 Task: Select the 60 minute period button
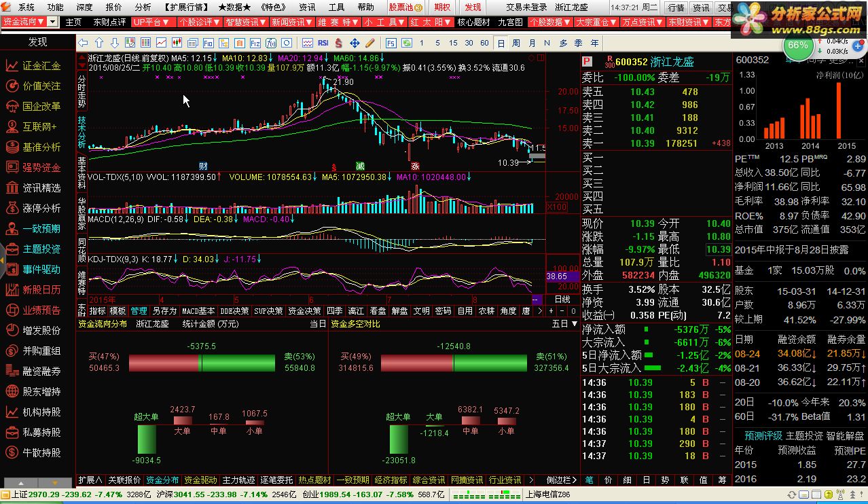(484, 43)
